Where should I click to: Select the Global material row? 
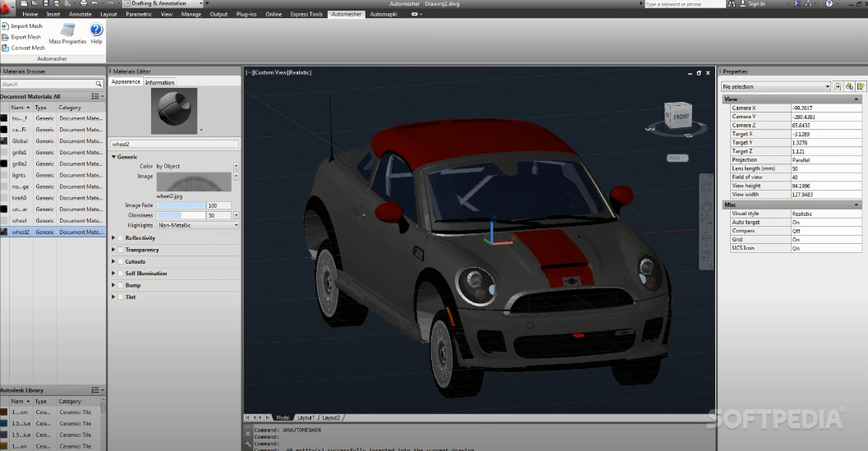pyautogui.click(x=52, y=141)
